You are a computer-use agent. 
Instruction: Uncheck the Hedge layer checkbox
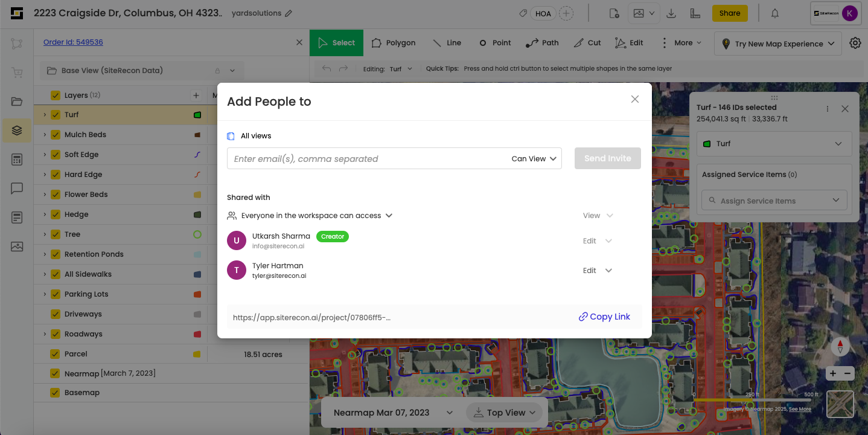pos(56,214)
